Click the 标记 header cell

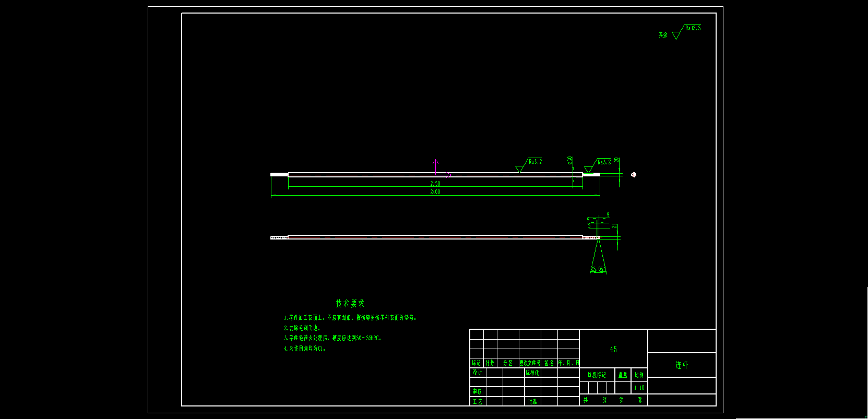point(477,363)
